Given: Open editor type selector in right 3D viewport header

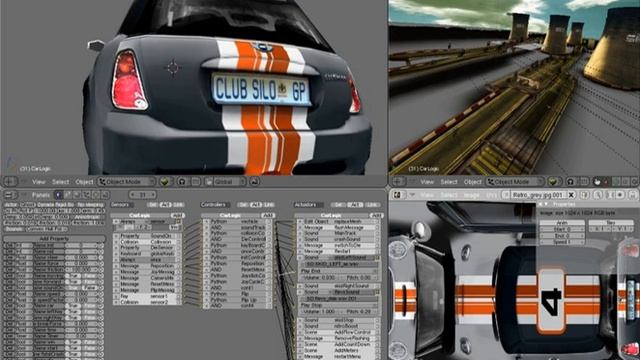Looking at the screenshot, I should point(398,182).
